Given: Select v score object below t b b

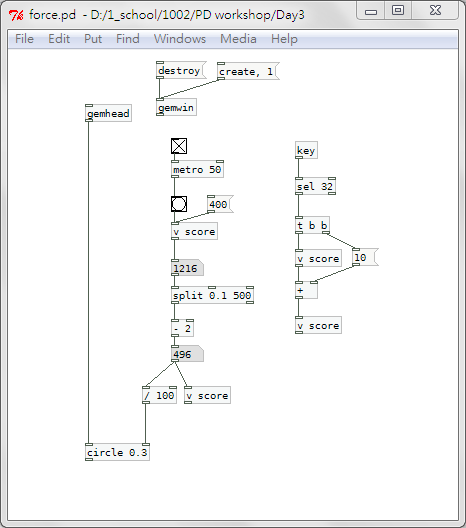Looking at the screenshot, I should 319,258.
